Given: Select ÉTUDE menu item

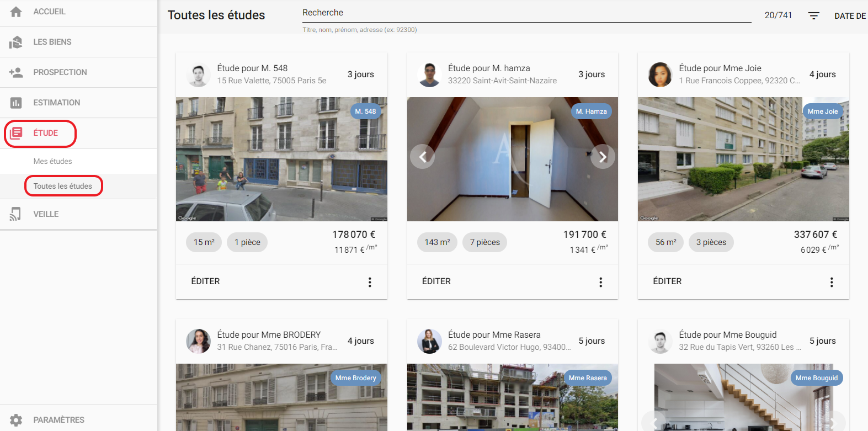Looking at the screenshot, I should pyautogui.click(x=78, y=133).
